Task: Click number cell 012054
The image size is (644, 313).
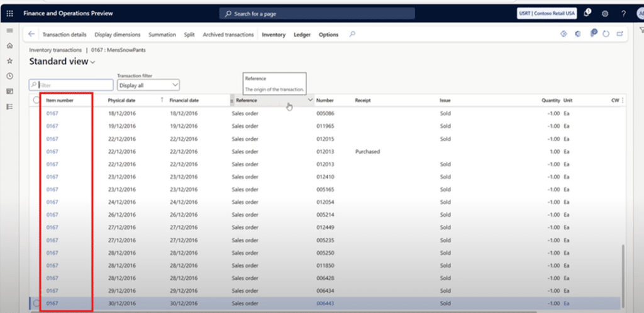Action: [325, 202]
